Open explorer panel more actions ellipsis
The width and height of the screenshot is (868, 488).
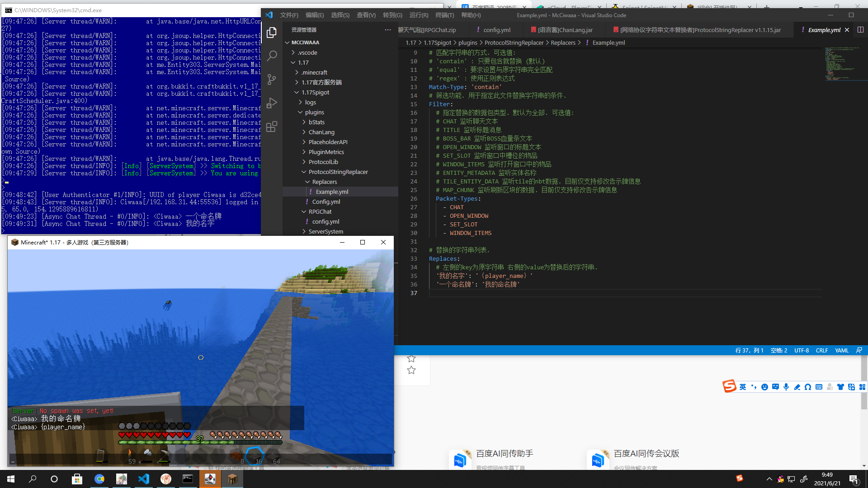[x=388, y=30]
